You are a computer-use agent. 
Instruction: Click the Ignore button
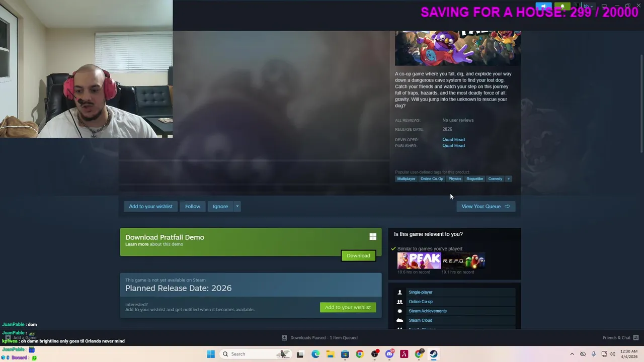(x=220, y=206)
